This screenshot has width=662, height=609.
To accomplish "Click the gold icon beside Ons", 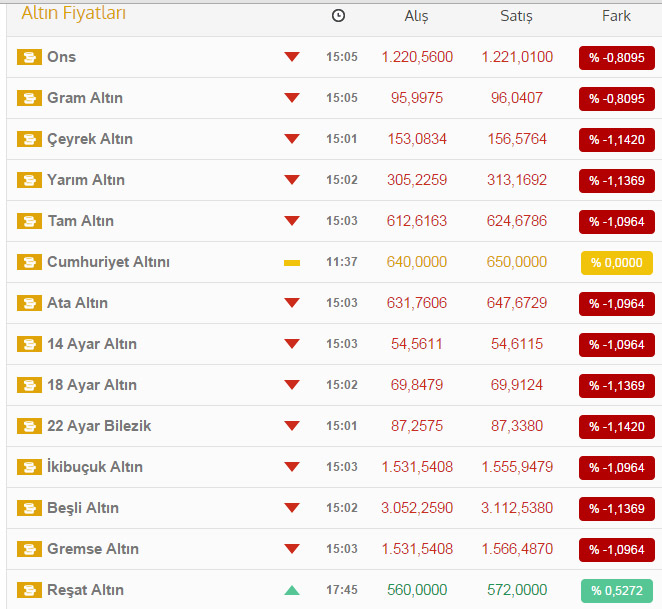I will [29, 57].
